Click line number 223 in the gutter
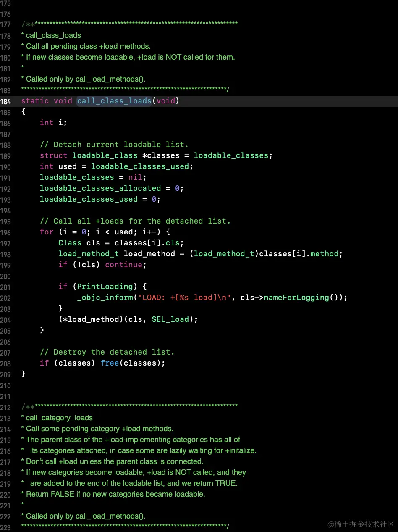 click(x=6, y=527)
